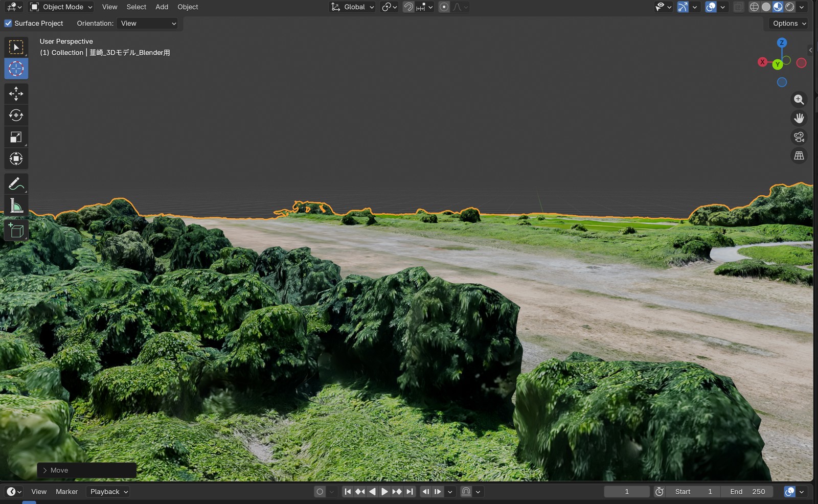818x504 pixels.
Task: Click the red X axis gizmo
Action: click(x=762, y=62)
